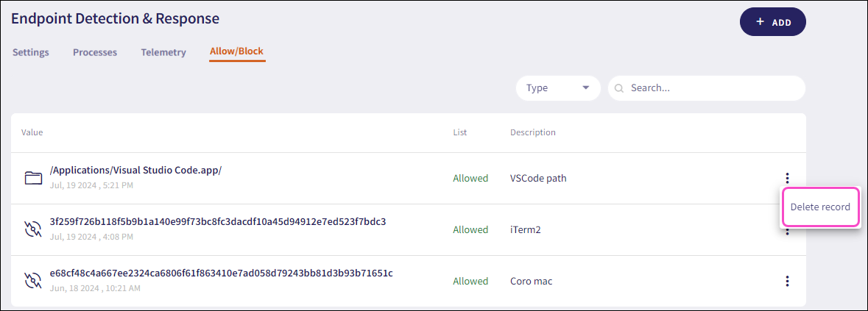Click the hash icon beside the 3f259f726b record
Screen dimensions: 868x311
click(33, 229)
